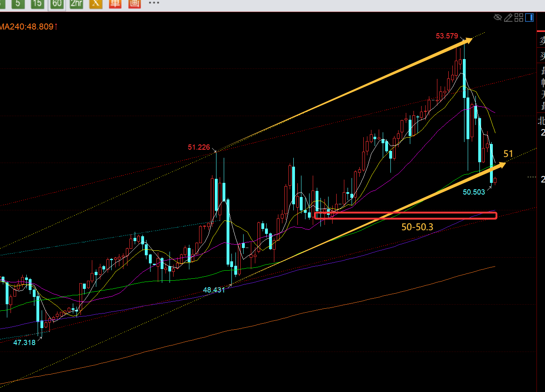
Task: Click the 47.318 low price label
Action: tap(24, 343)
